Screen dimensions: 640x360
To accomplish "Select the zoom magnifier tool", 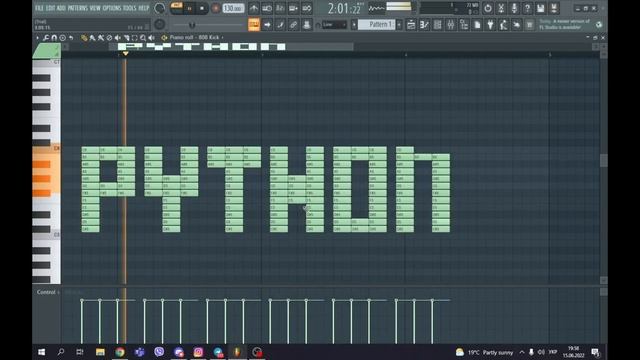I will tap(143, 38).
